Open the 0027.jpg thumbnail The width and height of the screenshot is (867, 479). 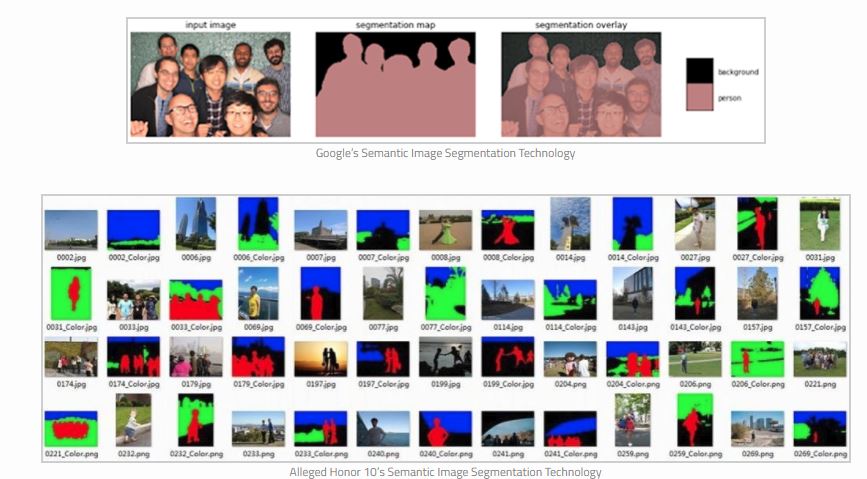pos(695,224)
